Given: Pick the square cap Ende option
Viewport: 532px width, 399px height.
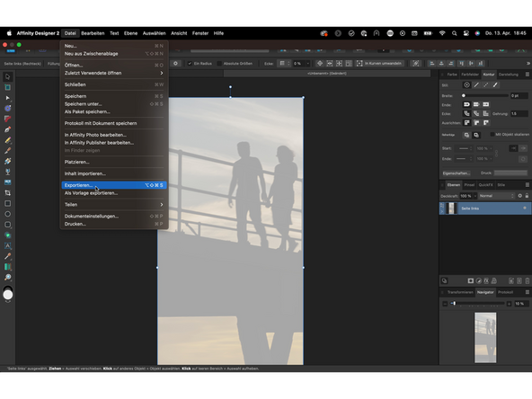Looking at the screenshot, I should point(486,104).
